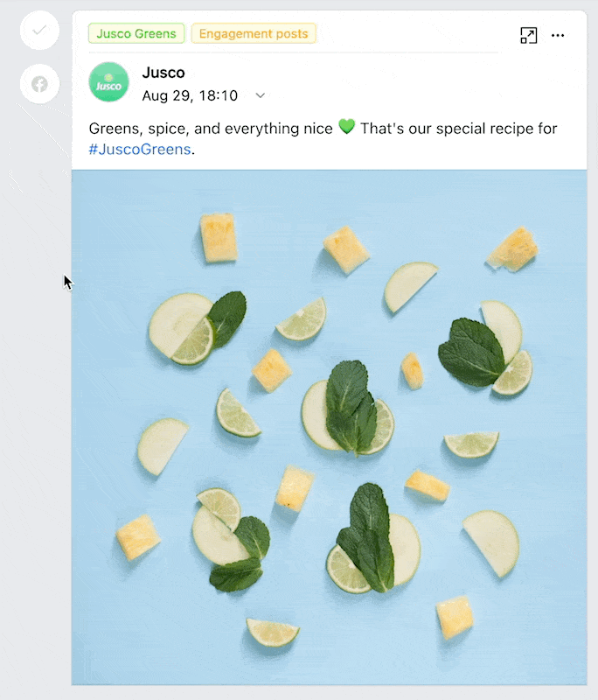The image size is (598, 700).
Task: Click the Jusco green profile avatar
Action: pos(109,82)
